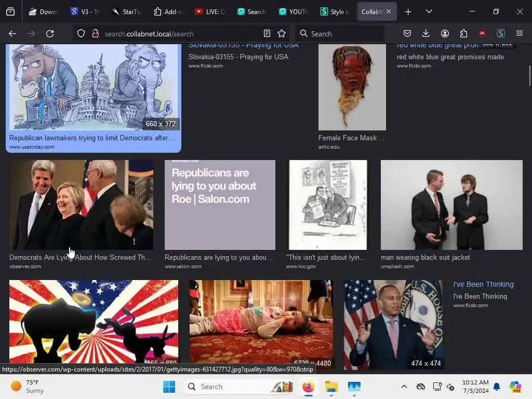Open the black-and-white political cartoon thumbnail
Screen dimensions: 532x399
tap(328, 205)
